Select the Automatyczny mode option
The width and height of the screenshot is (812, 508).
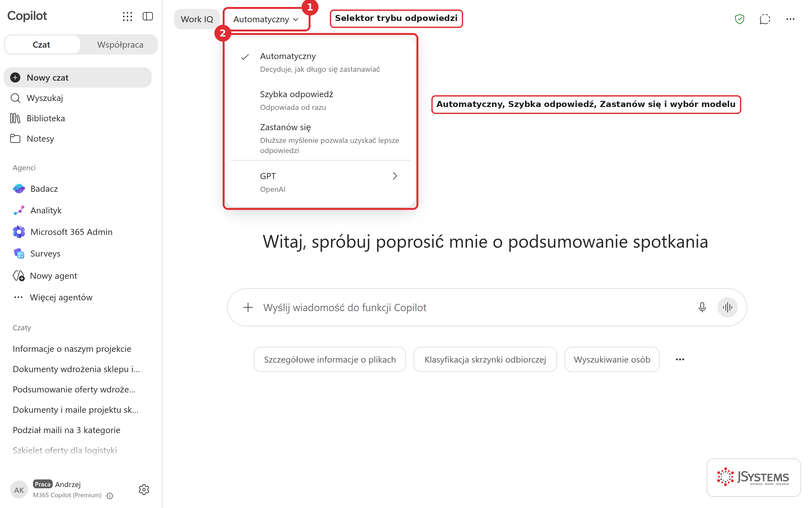click(320, 62)
